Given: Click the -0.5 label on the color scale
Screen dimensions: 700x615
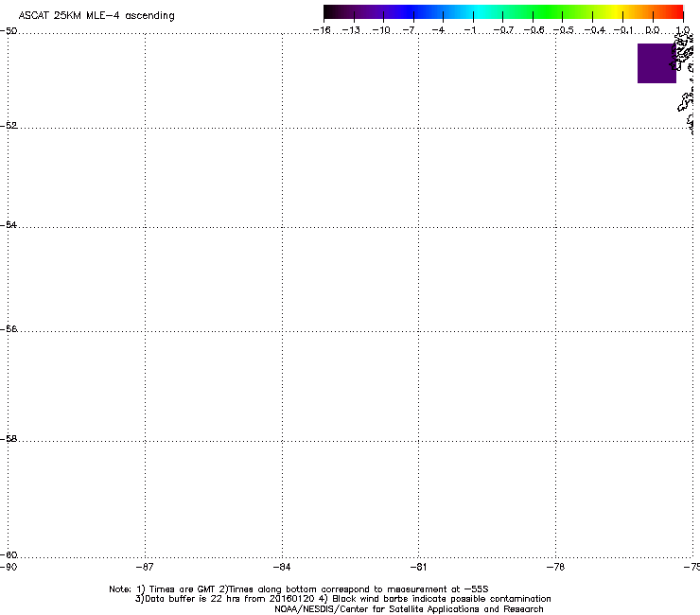Looking at the screenshot, I should point(564,30).
